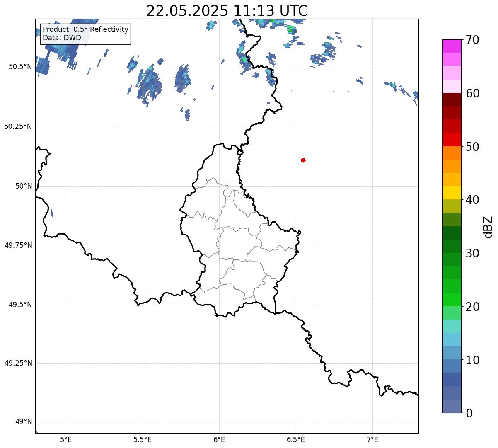Pick the dark maroon swatch just below 60 dBZ
This screenshot has height=448, width=498.
coord(452,99)
